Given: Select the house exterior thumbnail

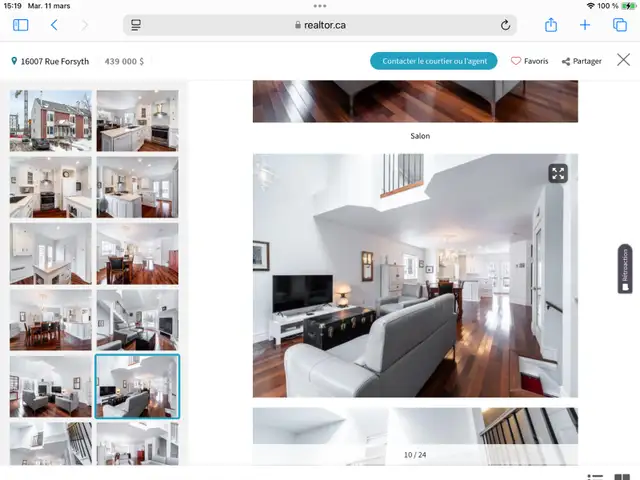Looking at the screenshot, I should [50, 120].
